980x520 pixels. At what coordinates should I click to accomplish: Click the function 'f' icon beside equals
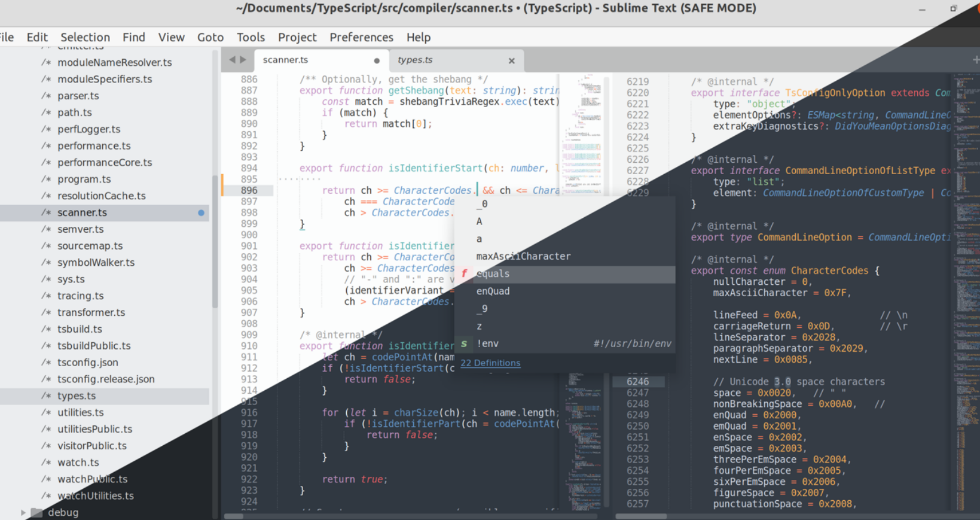coord(464,273)
